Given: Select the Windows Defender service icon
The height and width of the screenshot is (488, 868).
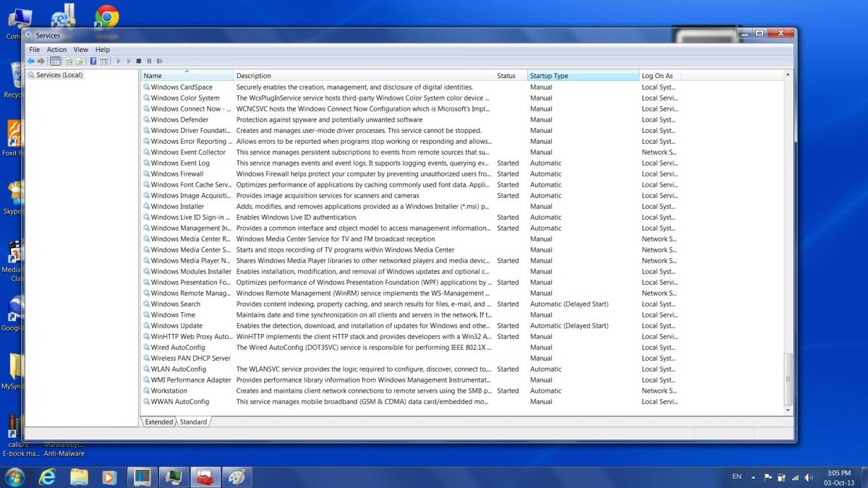Looking at the screenshot, I should click(147, 120).
